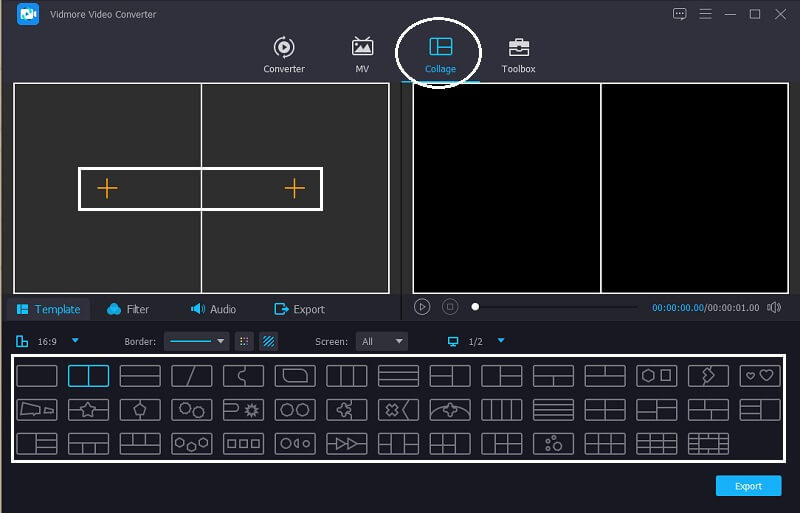The height and width of the screenshot is (513, 800).
Task: Choose the double hearts collage template
Action: (759, 376)
